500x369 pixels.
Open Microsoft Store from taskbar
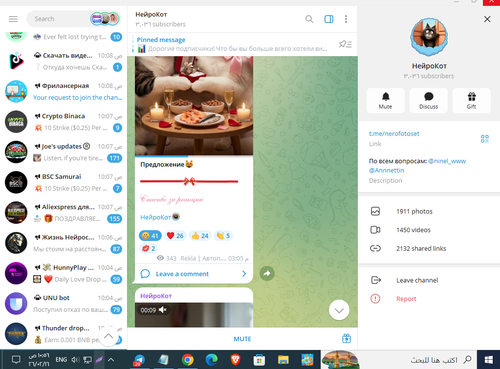[259, 360]
